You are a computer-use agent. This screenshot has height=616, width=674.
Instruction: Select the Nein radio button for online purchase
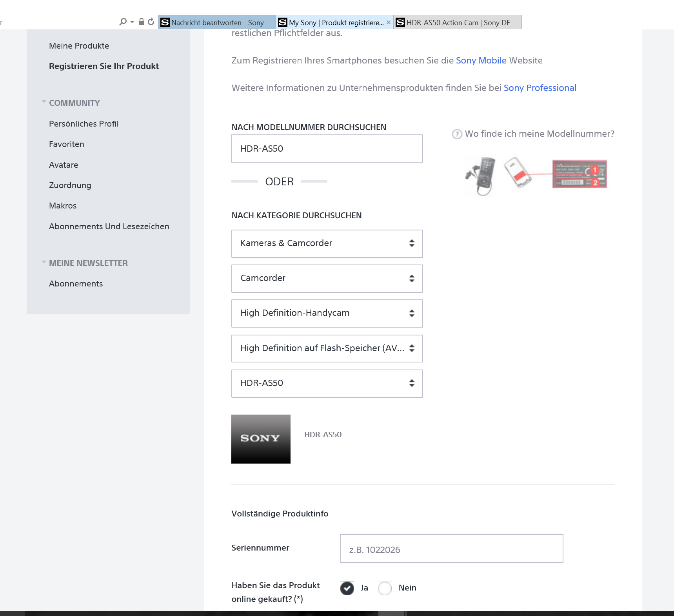click(385, 588)
